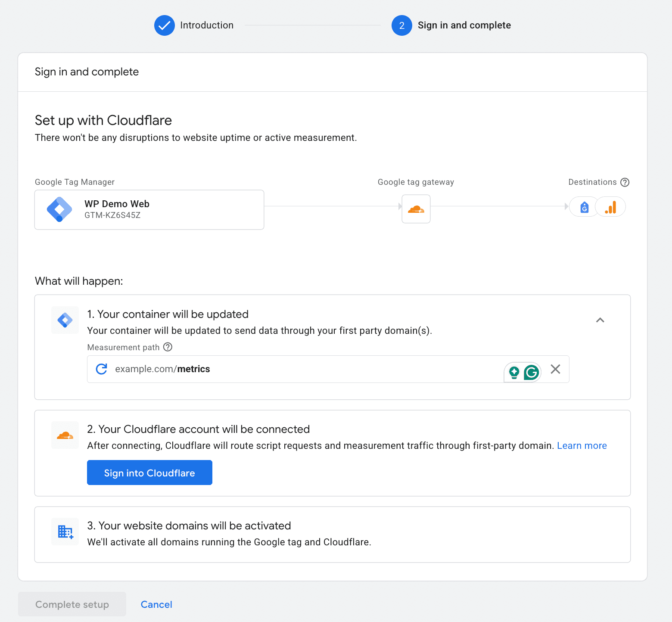Click the example.com/metrics measurement path field
The image size is (672, 622).
click(x=328, y=369)
